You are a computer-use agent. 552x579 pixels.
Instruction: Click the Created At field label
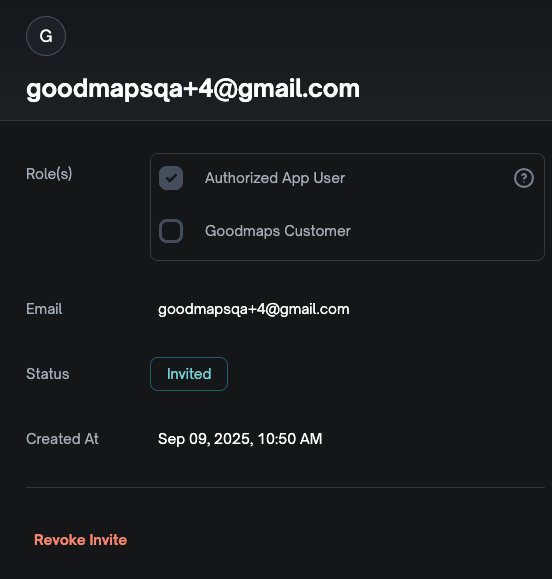[62, 439]
